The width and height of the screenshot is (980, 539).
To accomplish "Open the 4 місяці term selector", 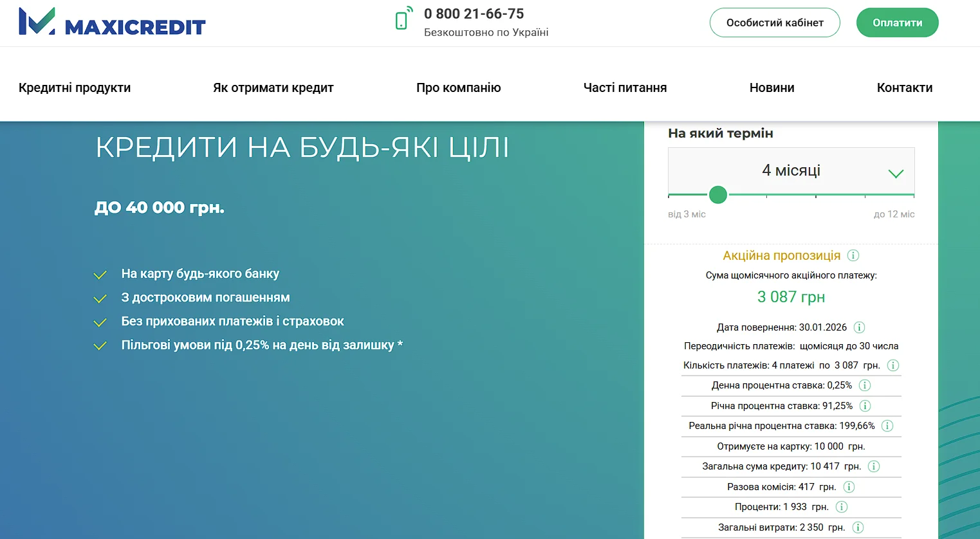I will [x=791, y=170].
